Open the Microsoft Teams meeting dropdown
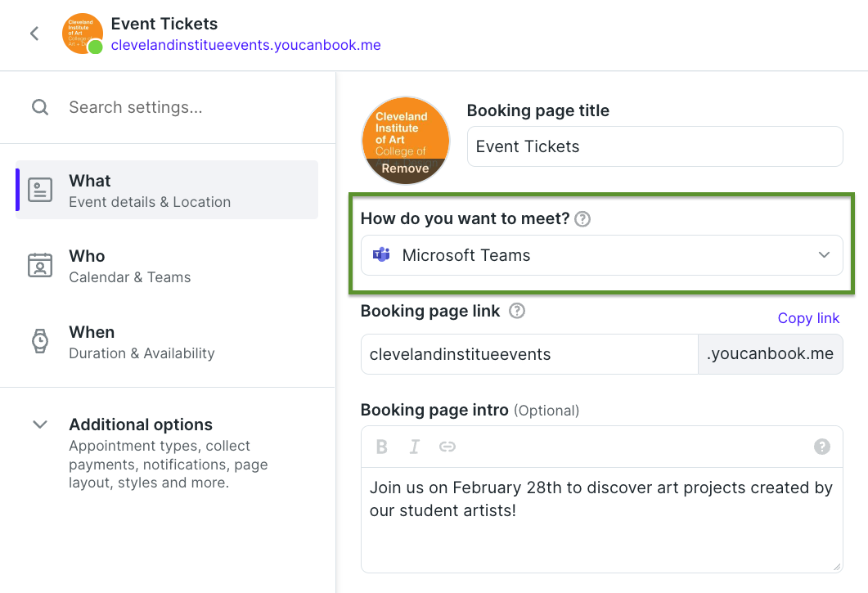This screenshot has width=868, height=593. coord(602,255)
